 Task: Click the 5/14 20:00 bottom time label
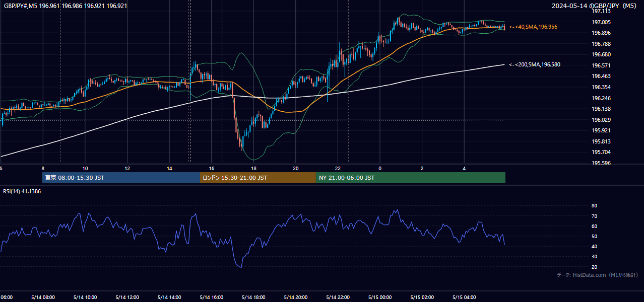pos(296,297)
